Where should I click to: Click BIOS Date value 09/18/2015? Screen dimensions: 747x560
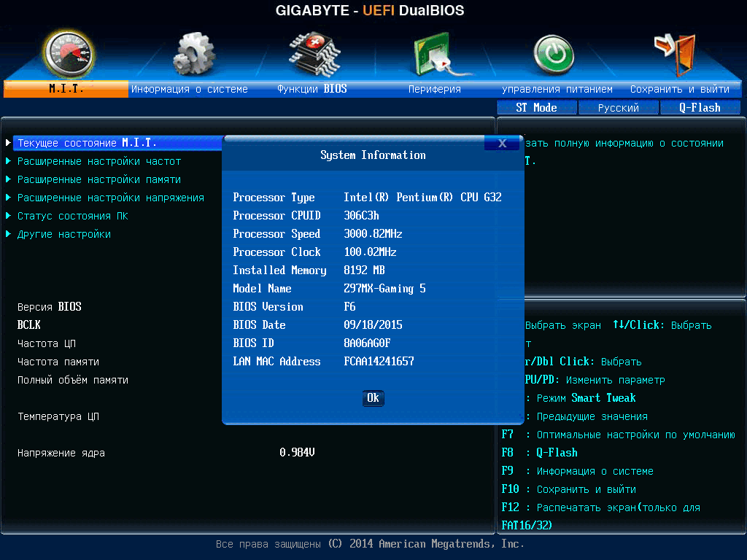[x=373, y=324]
